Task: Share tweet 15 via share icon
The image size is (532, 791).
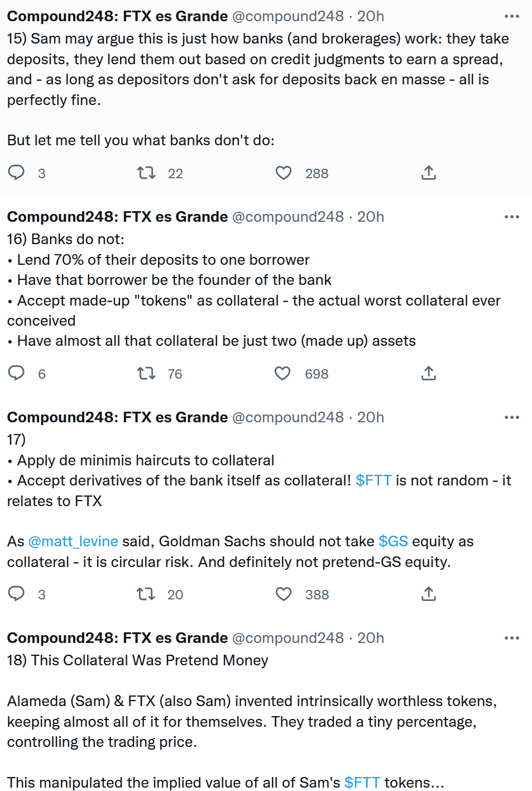Action: (428, 173)
